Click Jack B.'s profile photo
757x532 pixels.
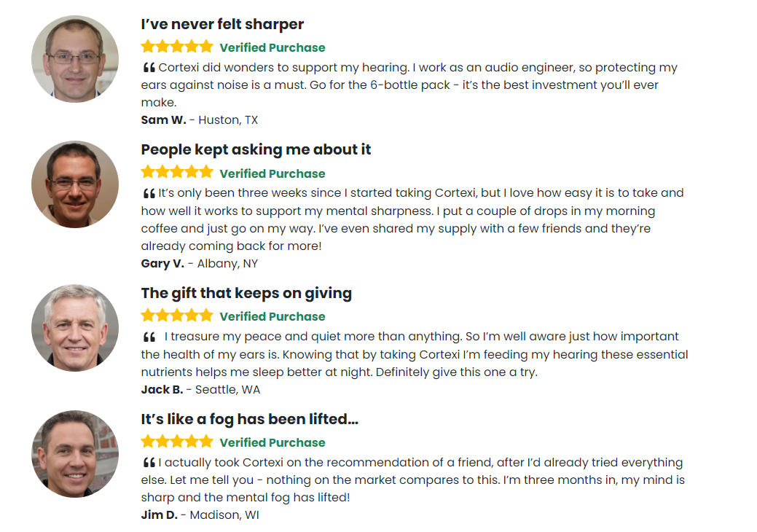point(75,328)
